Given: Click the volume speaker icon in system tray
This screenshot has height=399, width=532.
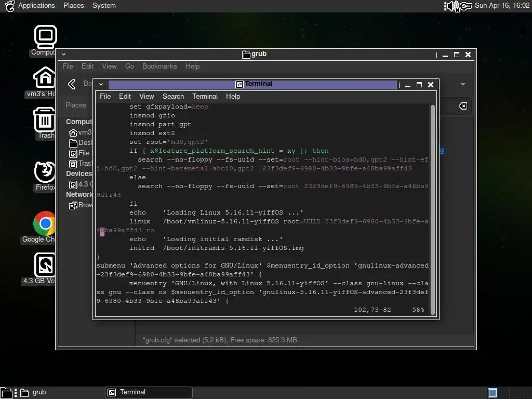Looking at the screenshot, I should pos(453,6).
